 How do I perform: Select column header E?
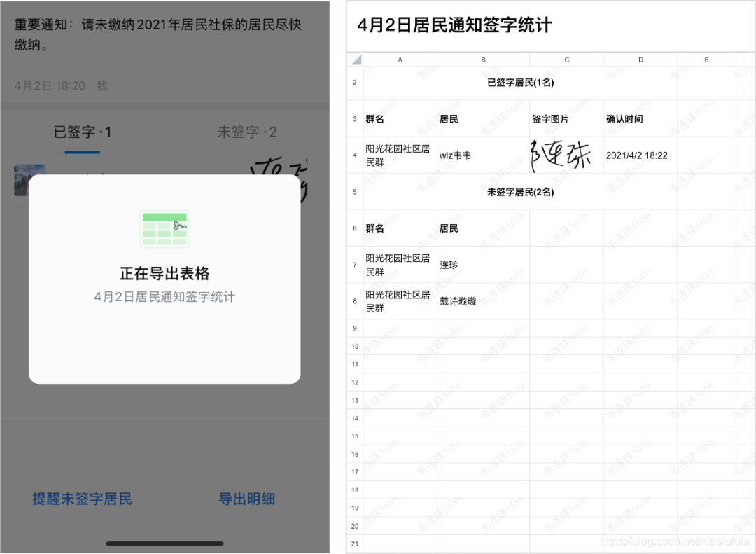(706, 60)
